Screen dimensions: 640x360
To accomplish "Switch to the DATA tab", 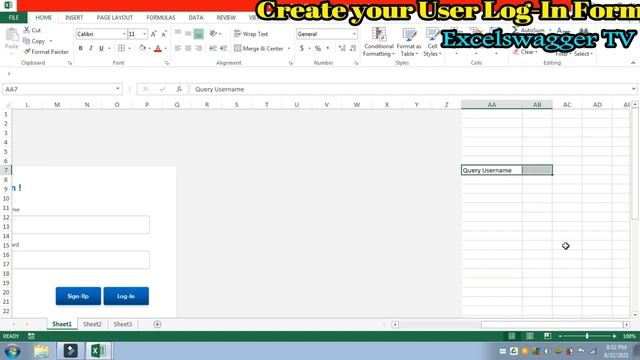I will click(x=196, y=18).
